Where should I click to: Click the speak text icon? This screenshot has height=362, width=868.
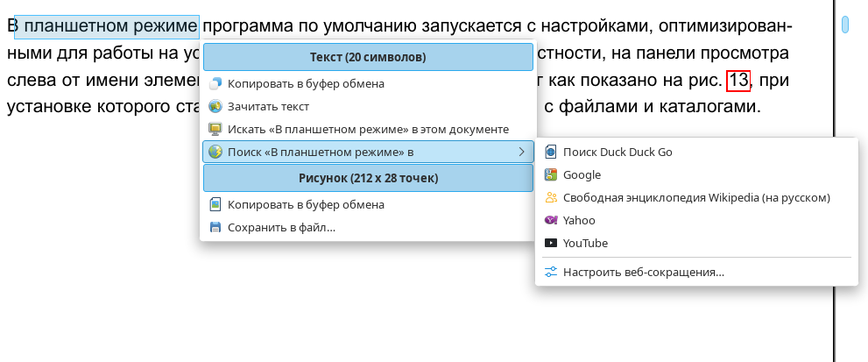(x=215, y=107)
